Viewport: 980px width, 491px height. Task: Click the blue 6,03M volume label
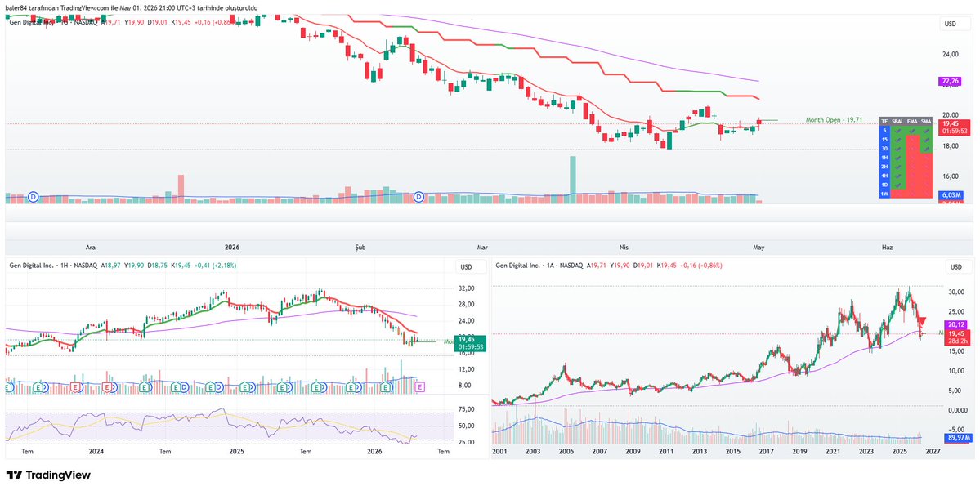point(951,195)
